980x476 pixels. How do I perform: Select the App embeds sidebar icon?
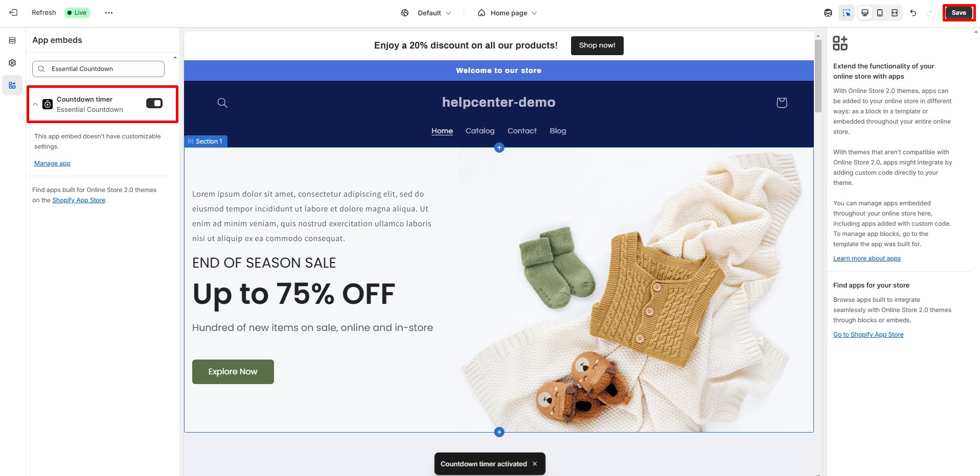point(12,85)
